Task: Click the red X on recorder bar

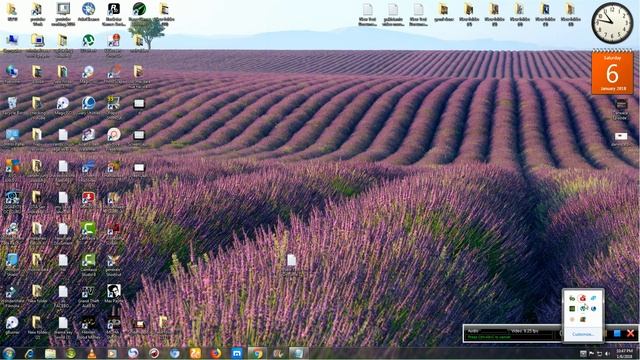Action: 630,333
